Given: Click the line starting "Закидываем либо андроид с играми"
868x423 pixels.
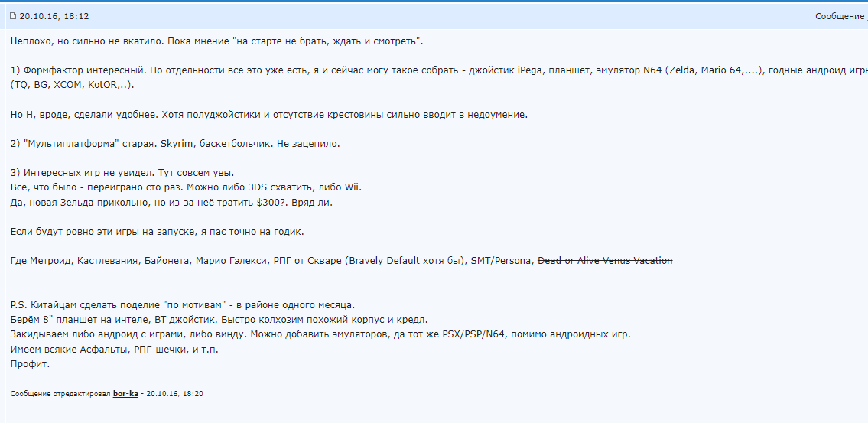Looking at the screenshot, I should (320, 334).
